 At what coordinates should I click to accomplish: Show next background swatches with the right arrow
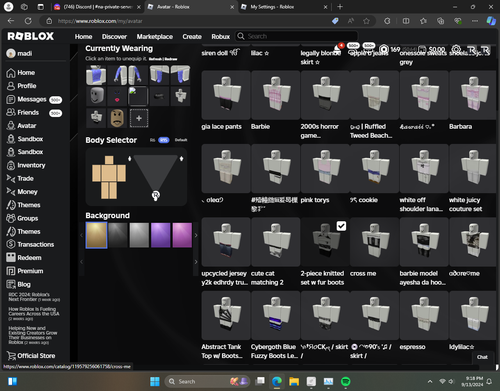(196, 235)
